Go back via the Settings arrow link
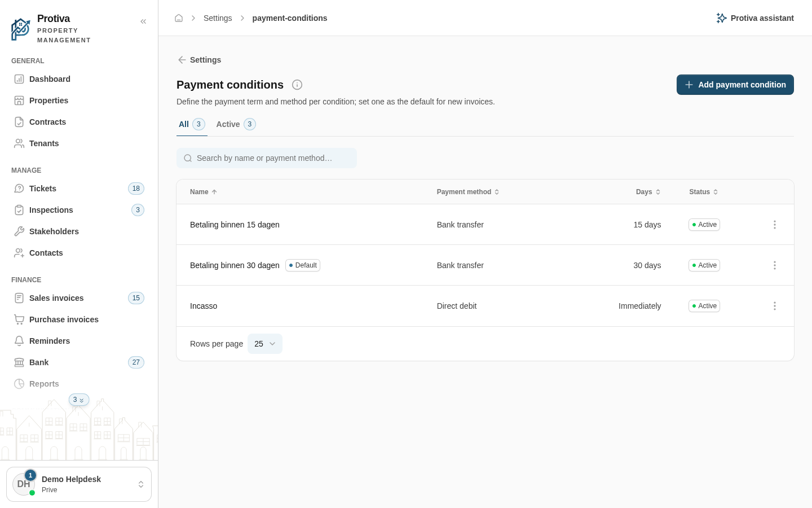This screenshot has height=508, width=812. (x=199, y=60)
